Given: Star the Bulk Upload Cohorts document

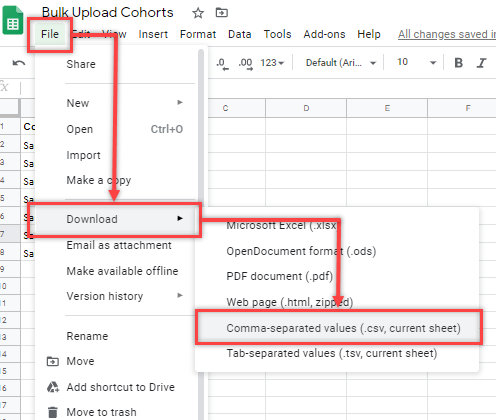Looking at the screenshot, I should pyautogui.click(x=198, y=13).
